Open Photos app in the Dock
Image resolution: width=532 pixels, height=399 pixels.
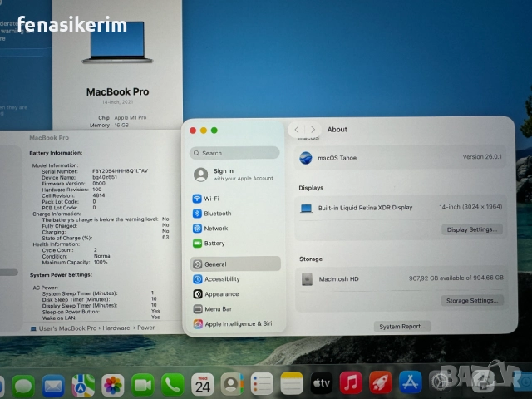point(113,385)
